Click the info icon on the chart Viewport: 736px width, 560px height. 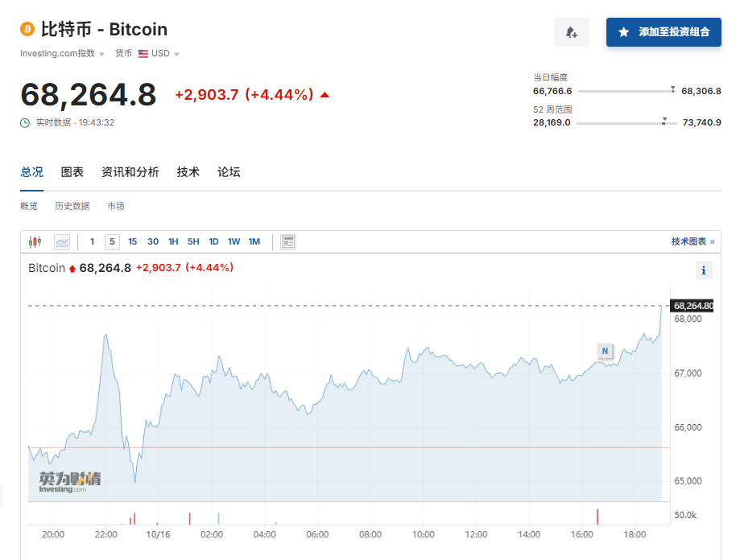pos(704,270)
